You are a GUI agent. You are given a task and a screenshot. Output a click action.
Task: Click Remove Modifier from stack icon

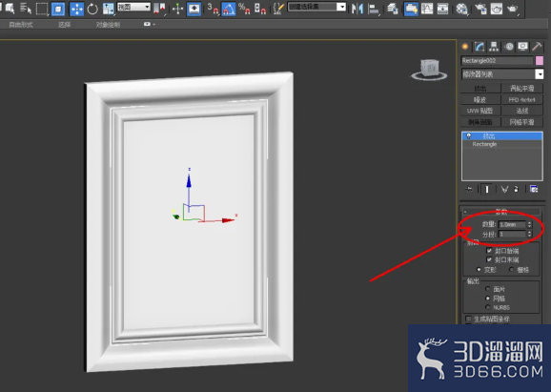(x=517, y=189)
